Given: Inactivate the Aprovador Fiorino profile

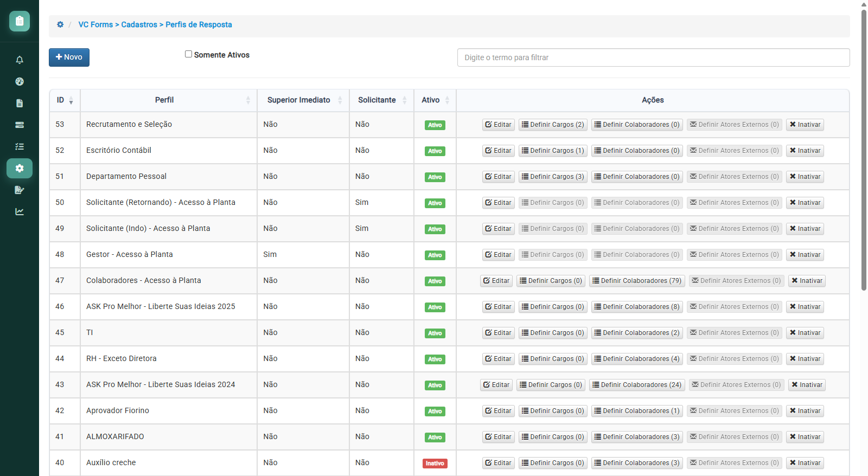Looking at the screenshot, I should coord(805,411).
